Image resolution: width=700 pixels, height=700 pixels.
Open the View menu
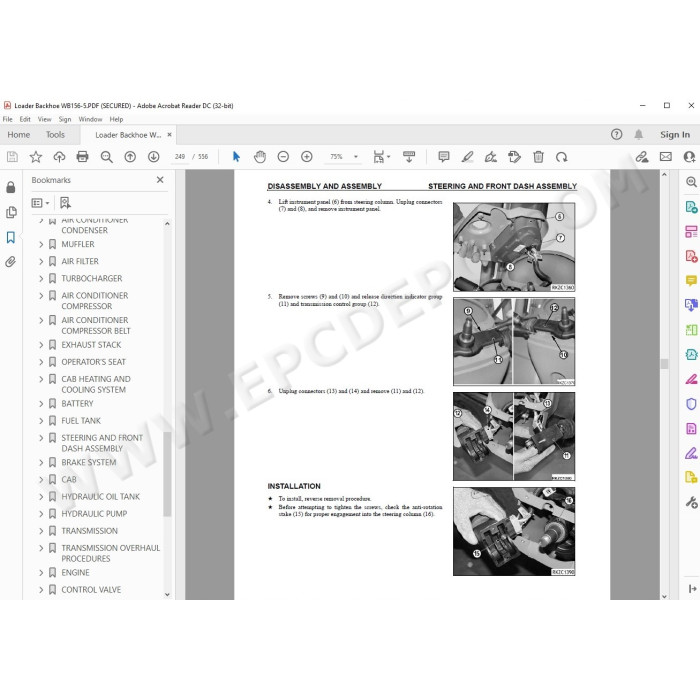[44, 119]
